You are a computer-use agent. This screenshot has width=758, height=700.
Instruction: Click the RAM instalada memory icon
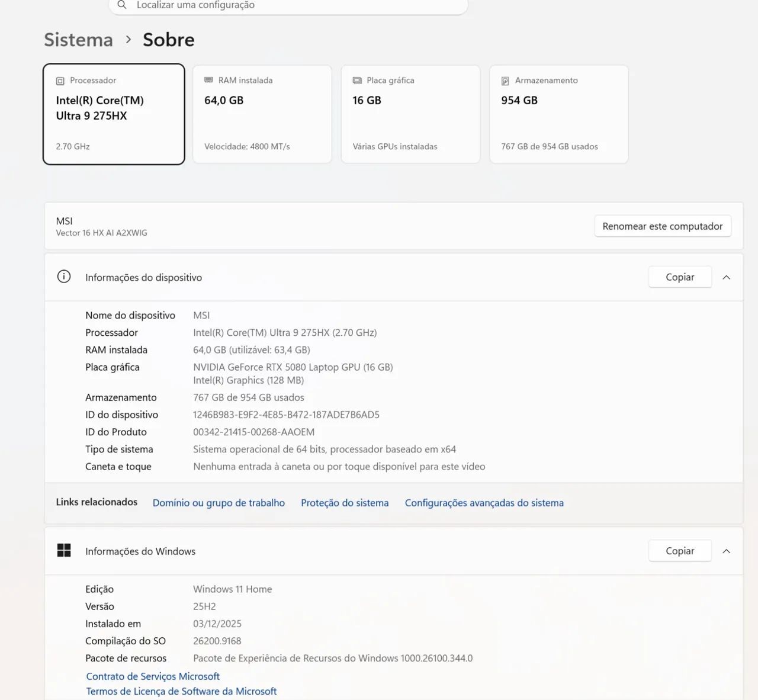click(x=208, y=80)
